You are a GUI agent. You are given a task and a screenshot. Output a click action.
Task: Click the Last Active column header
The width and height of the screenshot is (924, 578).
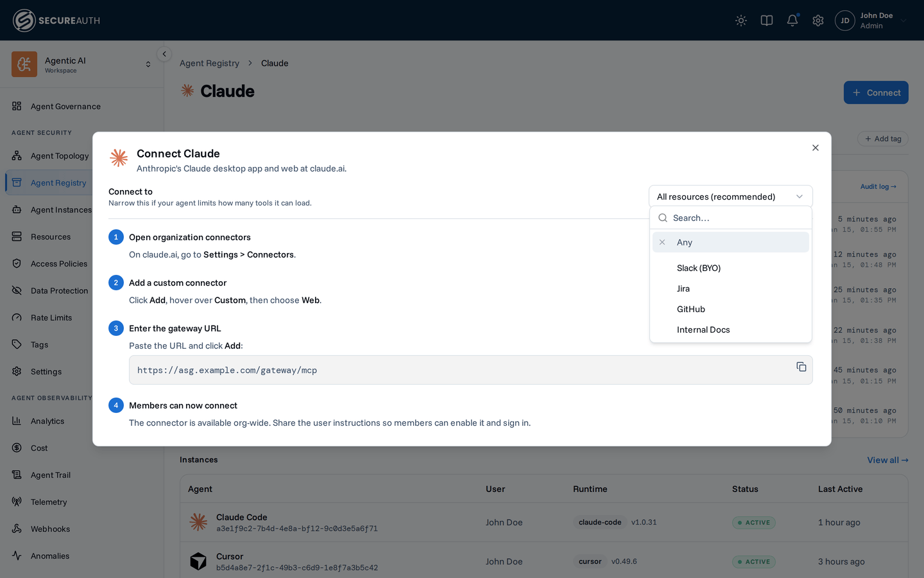click(x=840, y=489)
